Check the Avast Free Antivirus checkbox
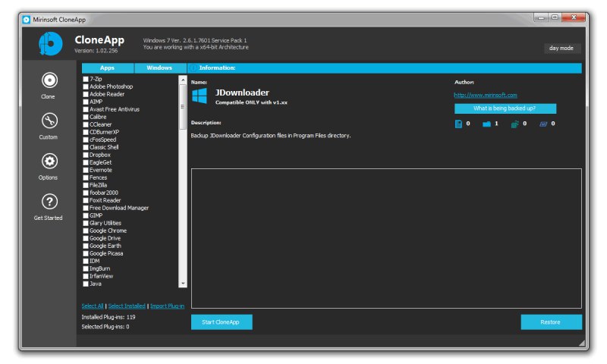Image resolution: width=607 pixels, height=364 pixels. coord(86,109)
